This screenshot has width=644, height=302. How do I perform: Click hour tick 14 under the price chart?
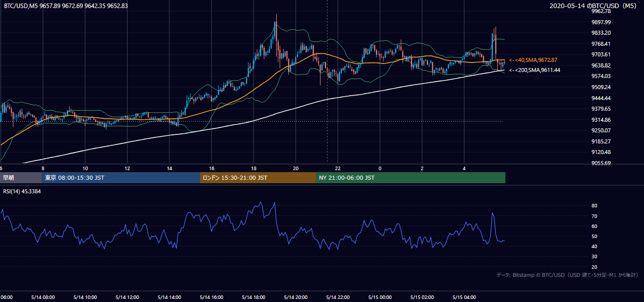point(169,168)
